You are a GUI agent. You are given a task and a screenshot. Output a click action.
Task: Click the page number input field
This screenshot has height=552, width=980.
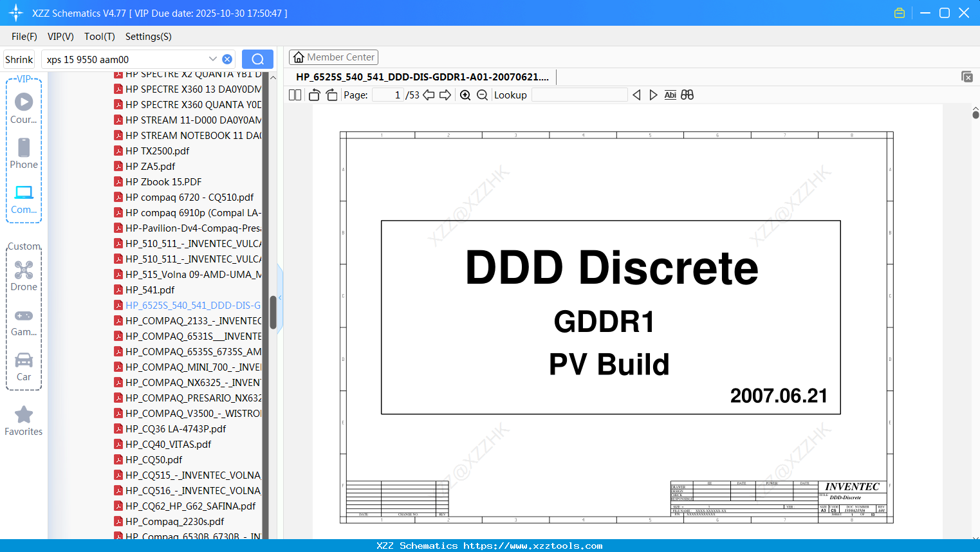click(388, 95)
